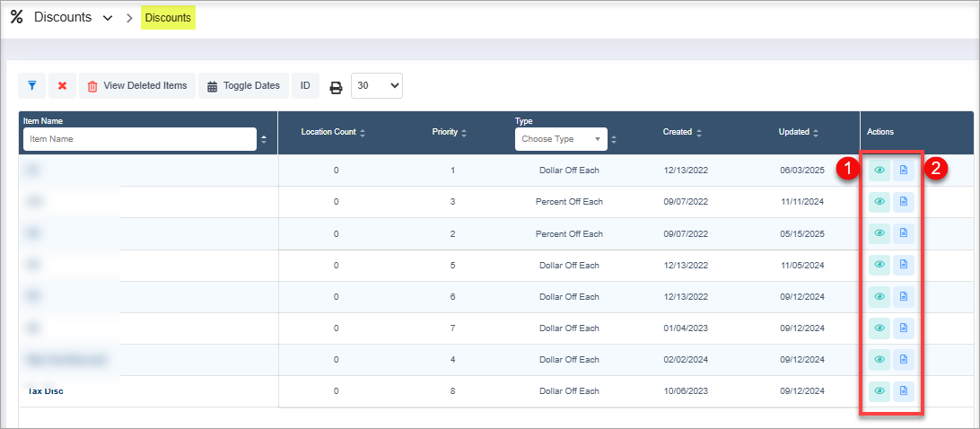This screenshot has height=429, width=980.
Task: Click the red X clear filters icon
Action: 62,86
